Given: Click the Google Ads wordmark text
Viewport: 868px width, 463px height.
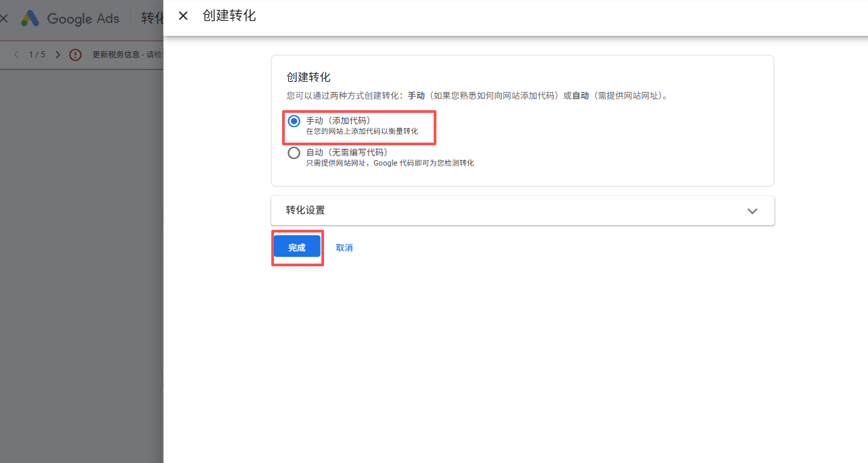Looking at the screenshot, I should tap(83, 18).
